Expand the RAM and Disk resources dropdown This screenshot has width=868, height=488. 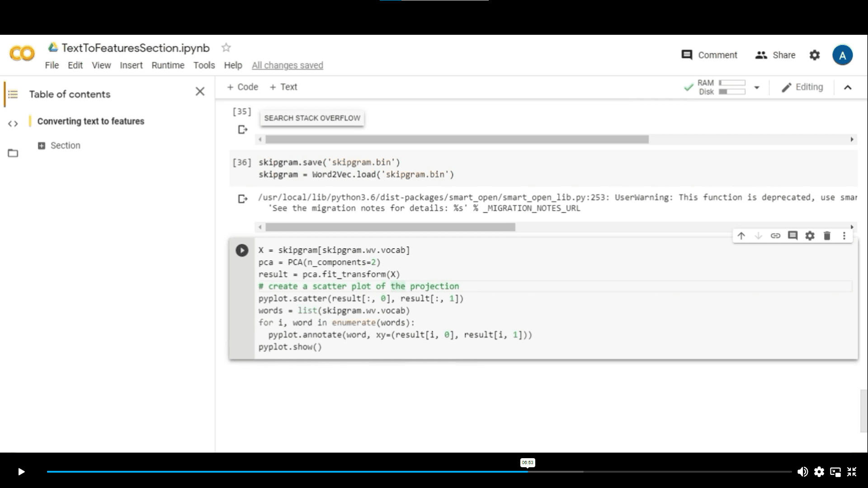pyautogui.click(x=758, y=87)
